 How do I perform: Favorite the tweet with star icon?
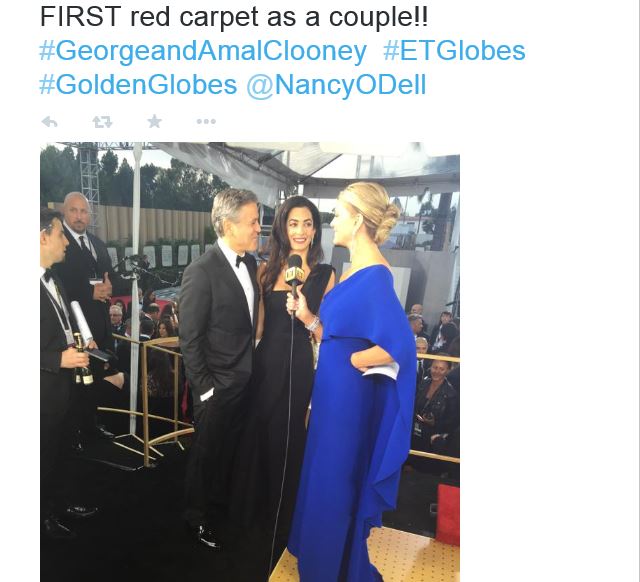coord(154,121)
